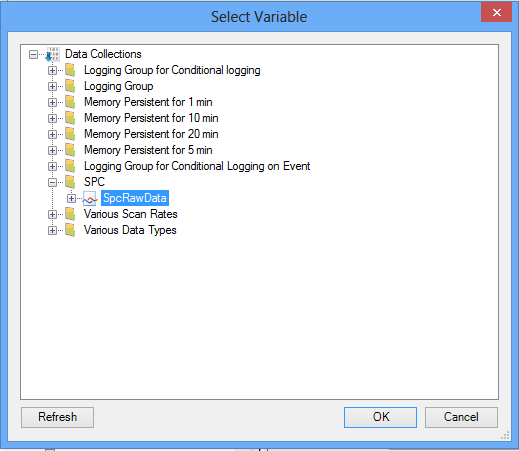The height and width of the screenshot is (451, 519).
Task: Select Memory Persistent for 10 min
Action: [x=151, y=118]
